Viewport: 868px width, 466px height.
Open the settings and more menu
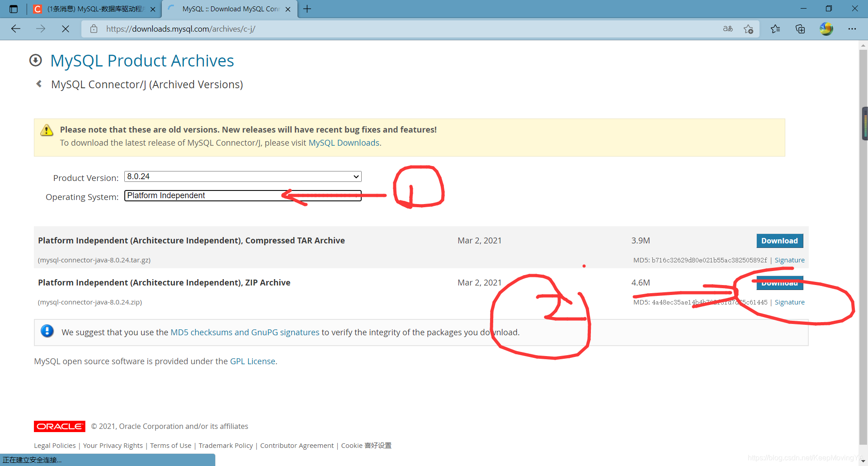852,29
